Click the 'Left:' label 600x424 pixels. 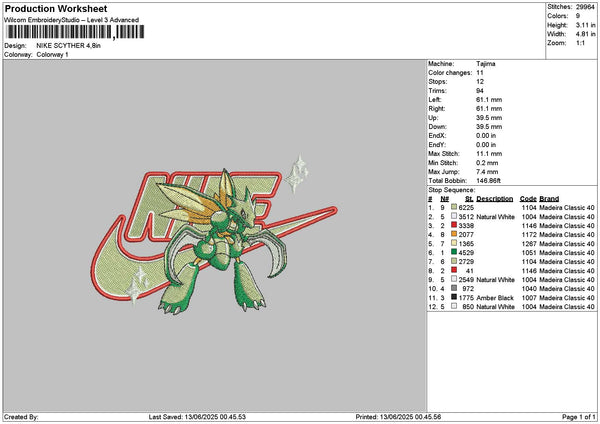[435, 100]
